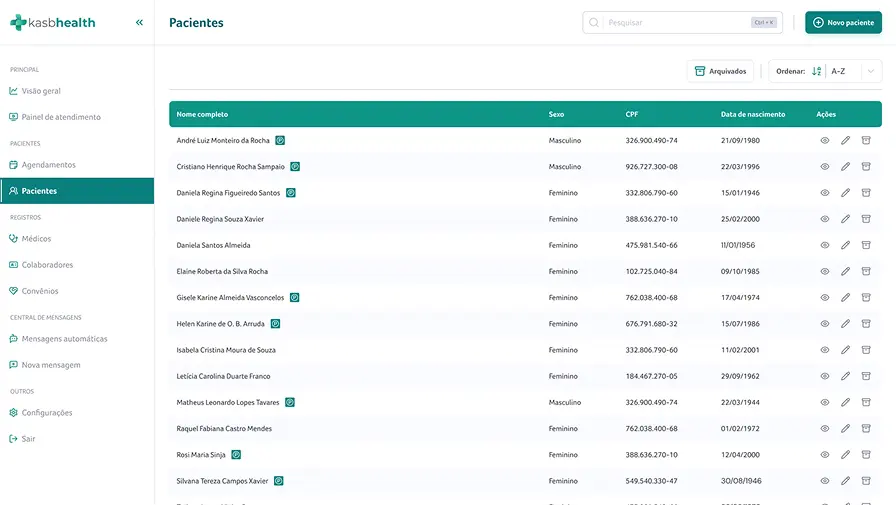Screen dimensions: 896x506
Task: Go to Médicos section in sidebar
Action: [36, 239]
